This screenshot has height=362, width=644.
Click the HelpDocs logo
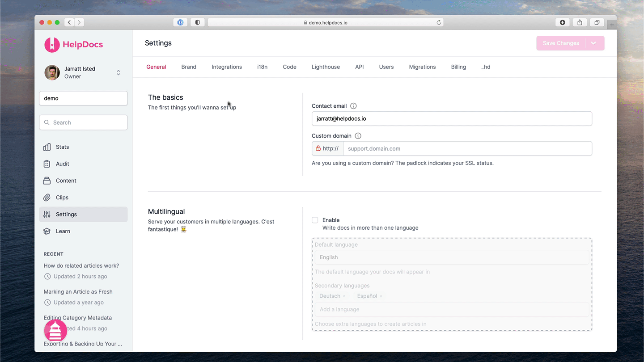[x=74, y=44]
